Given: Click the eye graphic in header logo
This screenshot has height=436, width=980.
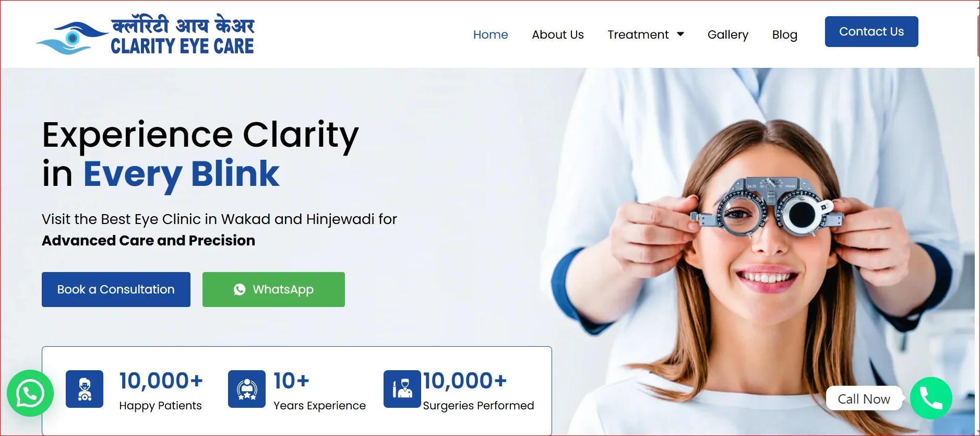Looking at the screenshot, I should tap(72, 38).
